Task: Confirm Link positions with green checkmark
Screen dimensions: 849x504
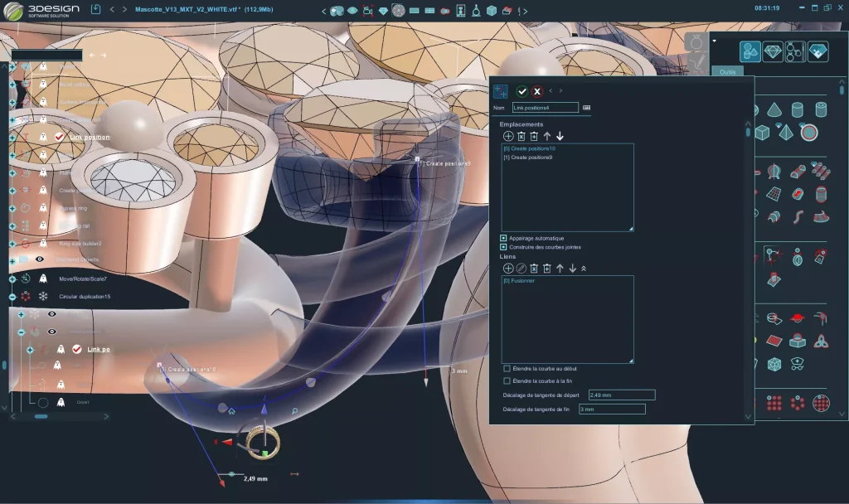Action: coord(522,91)
